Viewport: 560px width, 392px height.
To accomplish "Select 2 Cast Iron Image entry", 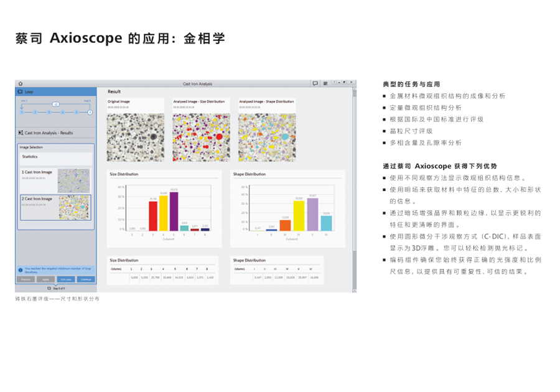I will (55, 207).
